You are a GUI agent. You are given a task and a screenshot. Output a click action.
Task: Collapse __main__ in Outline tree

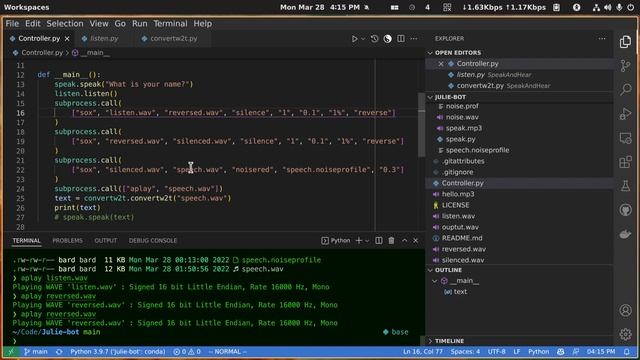(x=435, y=281)
